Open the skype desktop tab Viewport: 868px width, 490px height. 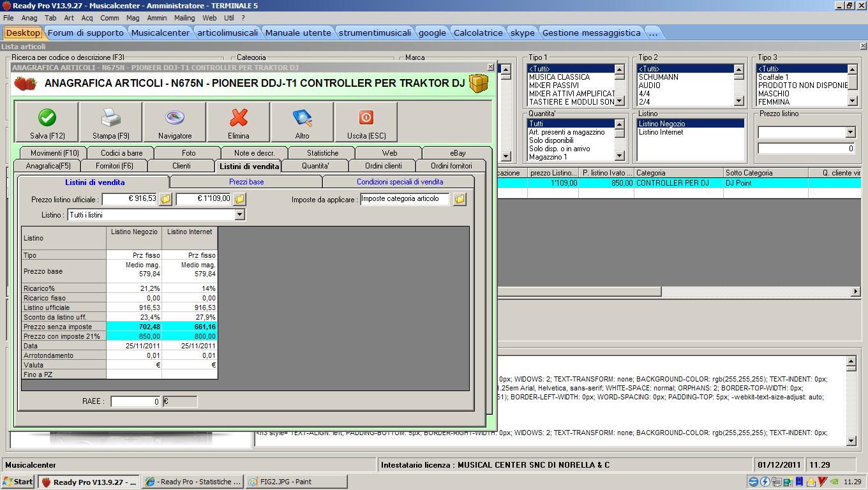(x=523, y=33)
